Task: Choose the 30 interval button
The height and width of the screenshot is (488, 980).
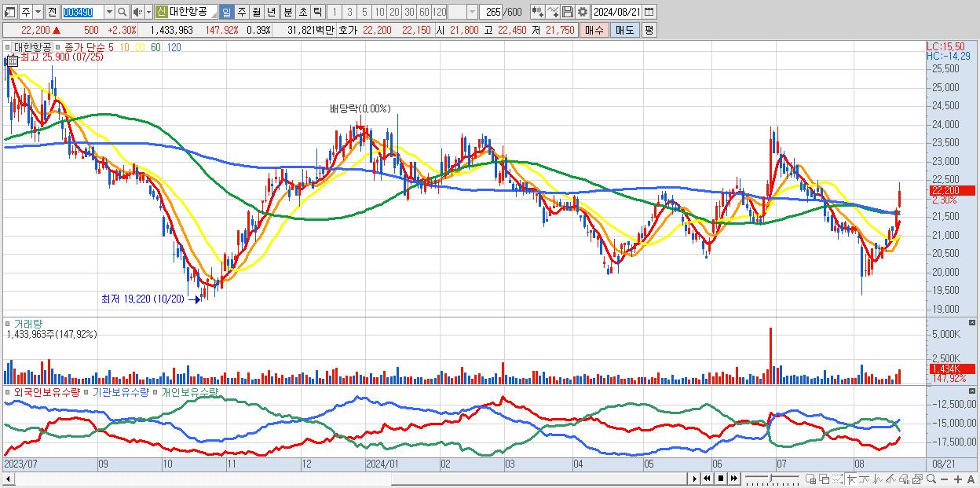Action: pos(409,12)
